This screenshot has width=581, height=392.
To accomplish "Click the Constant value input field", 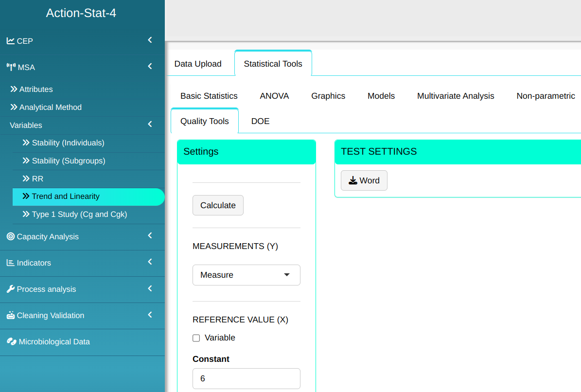I will (x=246, y=378).
